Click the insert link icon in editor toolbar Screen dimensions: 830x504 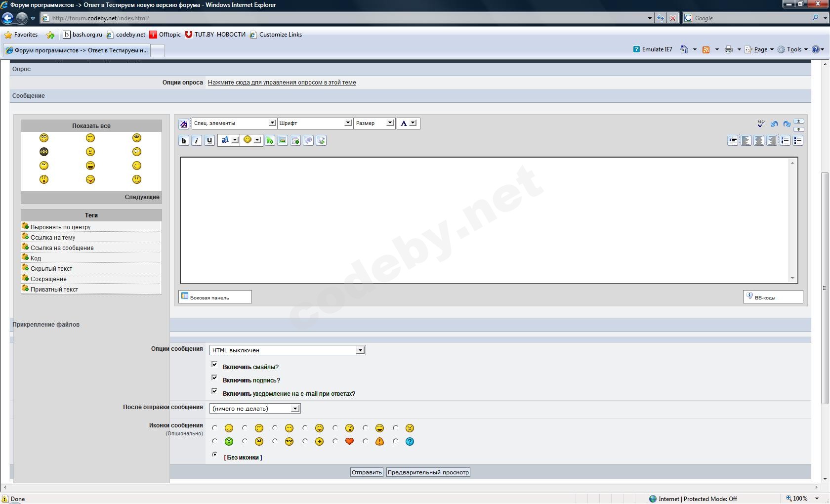(270, 141)
